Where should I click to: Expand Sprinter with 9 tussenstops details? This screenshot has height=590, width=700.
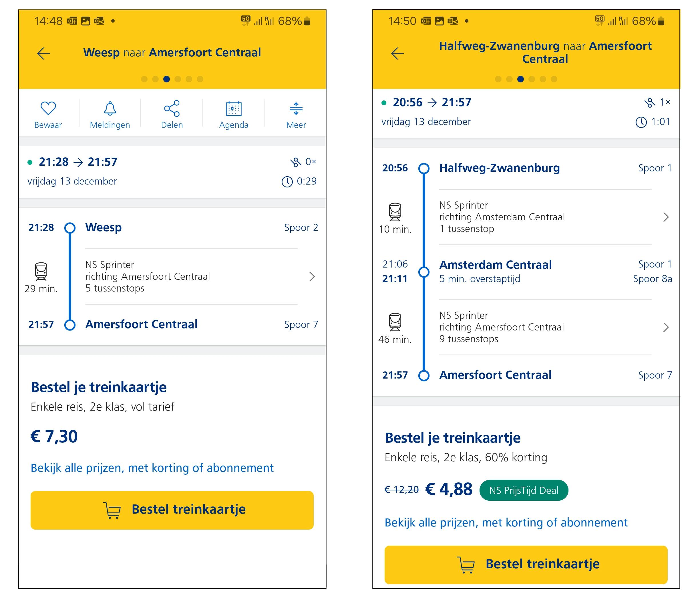click(x=666, y=327)
